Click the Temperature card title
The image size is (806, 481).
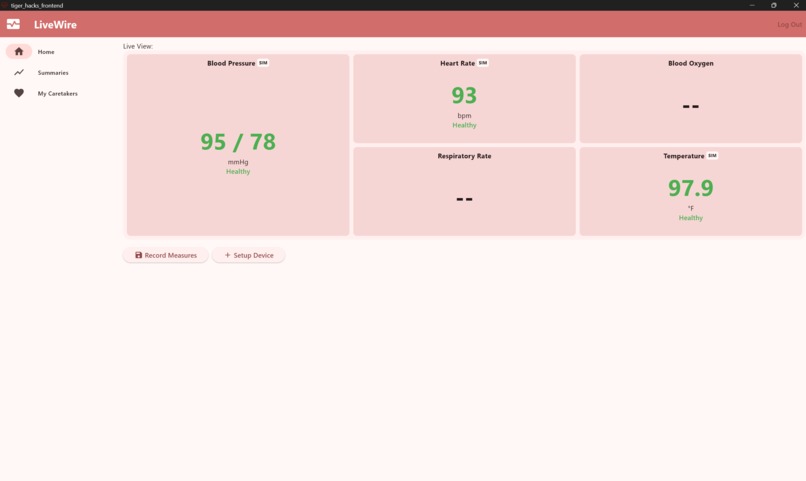coord(684,156)
